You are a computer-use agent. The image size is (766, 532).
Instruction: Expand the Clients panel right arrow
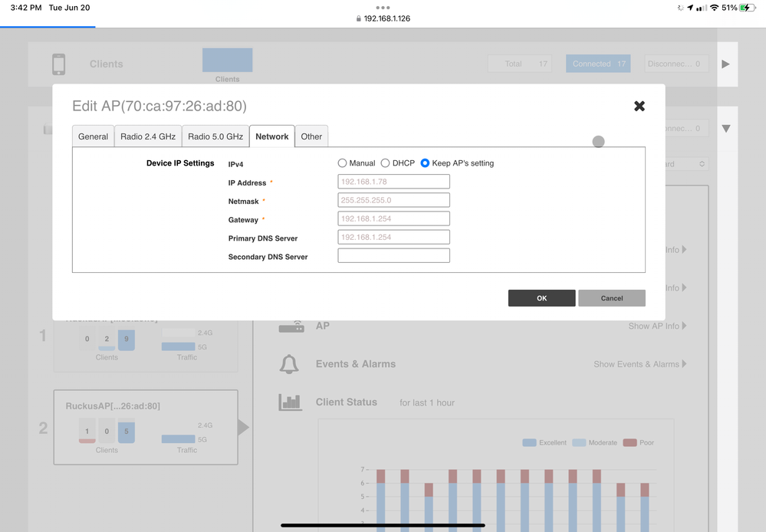(725, 64)
